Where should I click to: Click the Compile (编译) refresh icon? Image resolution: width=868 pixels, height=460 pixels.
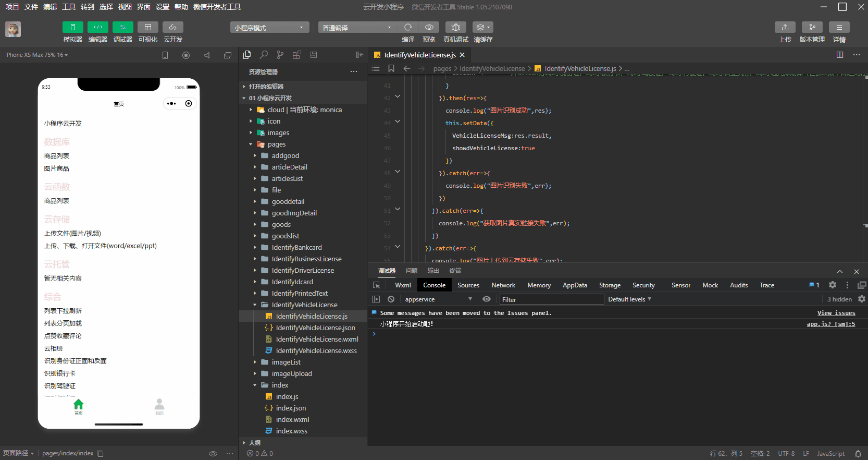408,27
